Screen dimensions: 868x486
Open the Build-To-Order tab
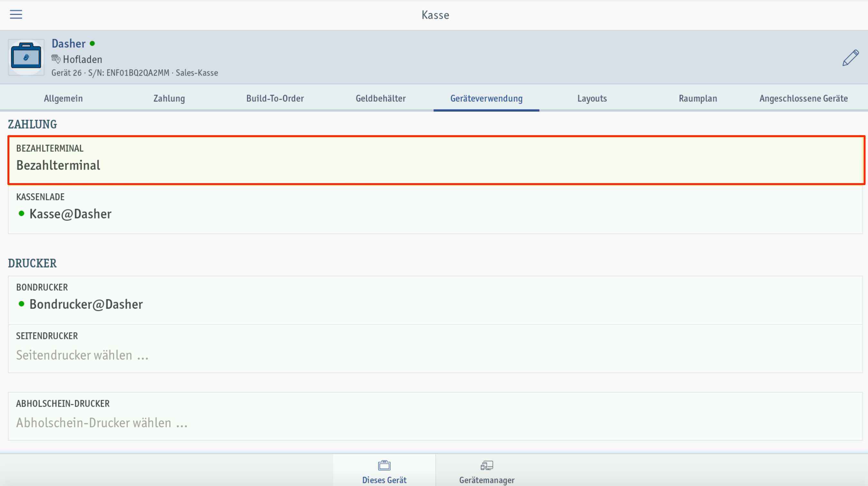point(275,98)
